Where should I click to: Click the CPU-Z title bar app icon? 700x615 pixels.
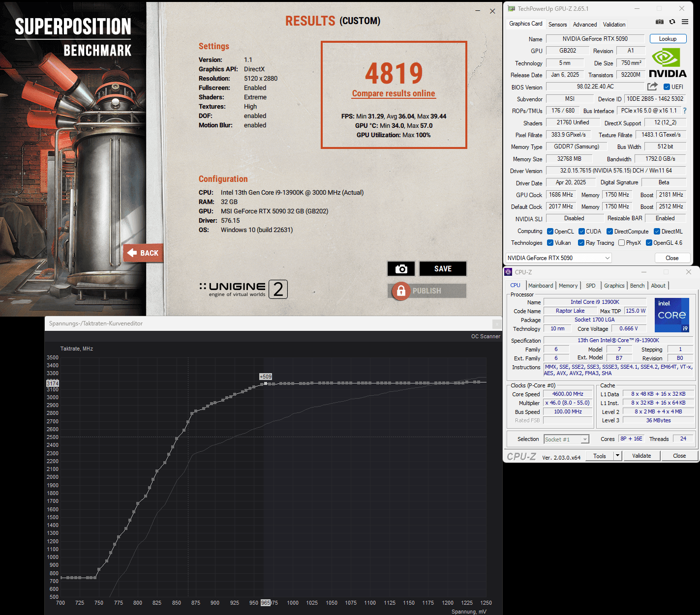coord(508,272)
